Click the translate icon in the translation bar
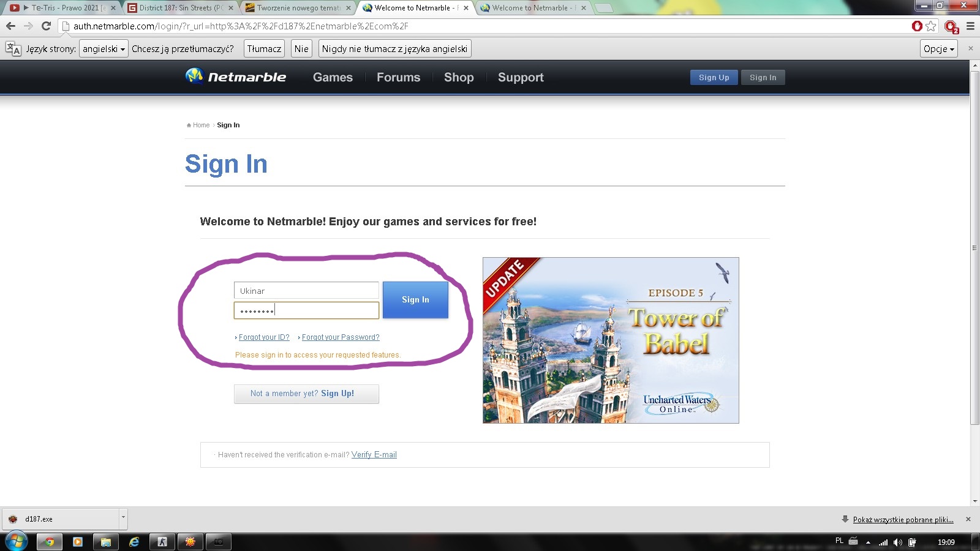This screenshot has height=551, width=980. click(x=13, y=49)
